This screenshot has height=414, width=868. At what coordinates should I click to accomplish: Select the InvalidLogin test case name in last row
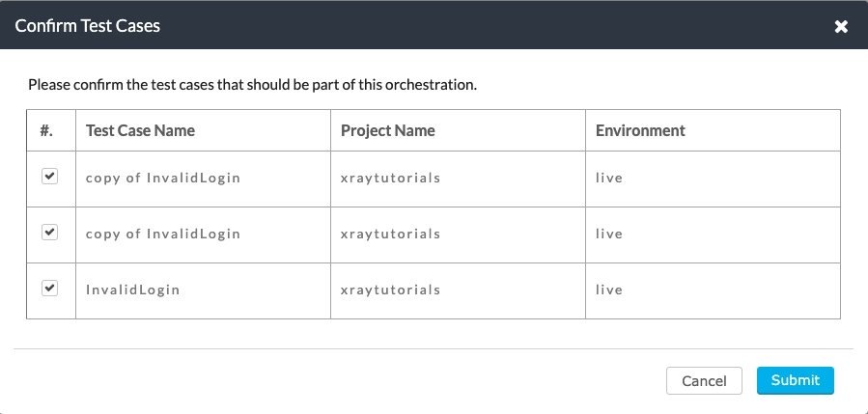tap(133, 290)
